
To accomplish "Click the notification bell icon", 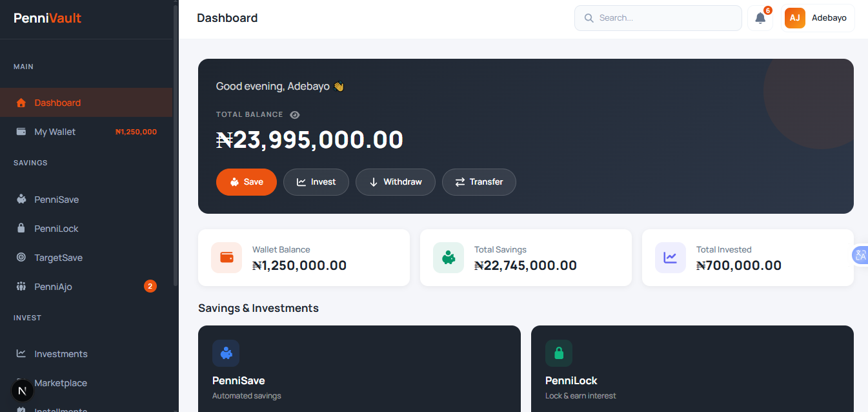I will point(760,17).
